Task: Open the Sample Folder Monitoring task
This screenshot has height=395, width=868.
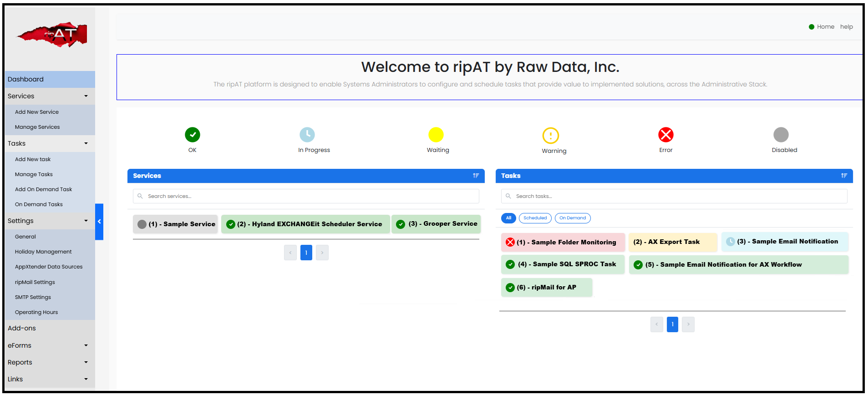Action: pyautogui.click(x=563, y=242)
